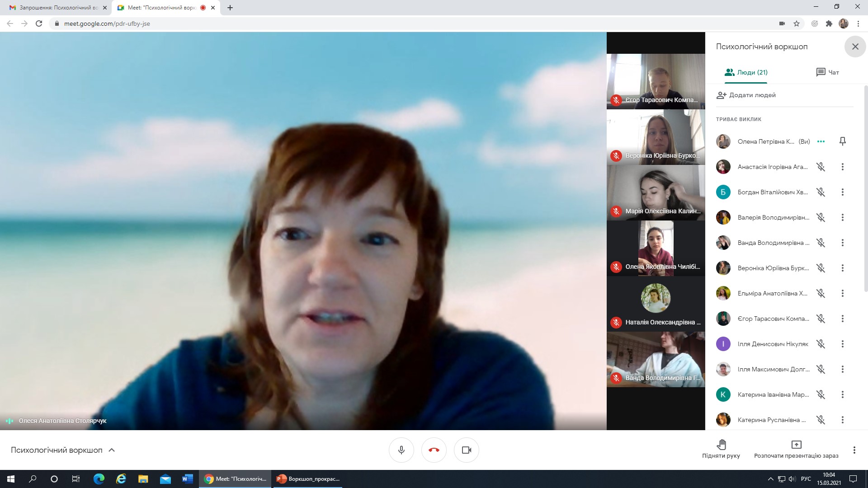Hang up the call with red phone button
The height and width of the screenshot is (488, 868).
434,450
